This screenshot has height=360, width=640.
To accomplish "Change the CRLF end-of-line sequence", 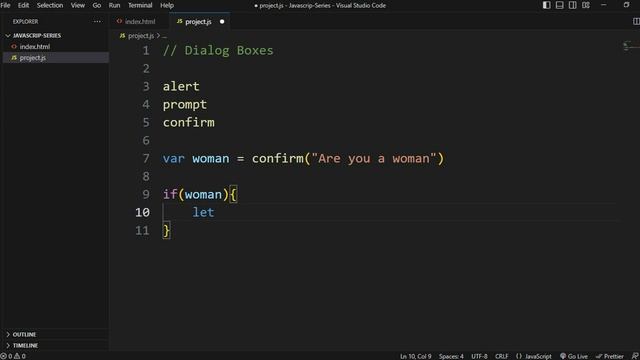I will tap(502, 356).
